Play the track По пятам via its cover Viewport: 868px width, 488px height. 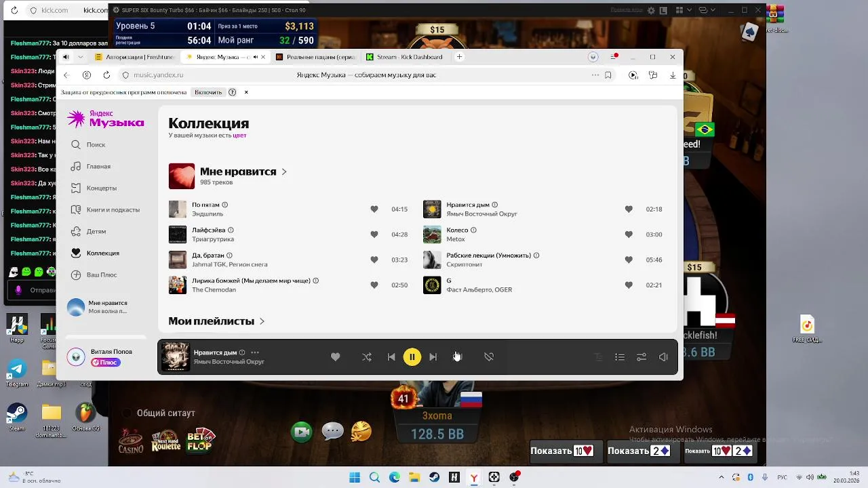pos(178,209)
